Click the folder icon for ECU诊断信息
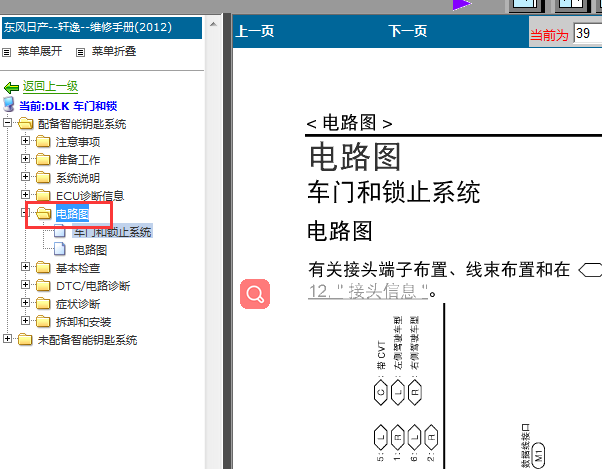Image resolution: width=602 pixels, height=469 pixels. click(43, 195)
